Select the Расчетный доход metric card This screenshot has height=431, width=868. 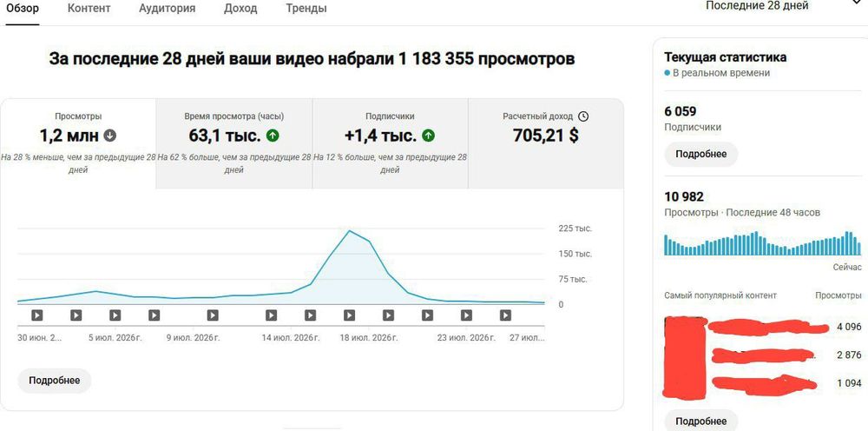(546, 144)
